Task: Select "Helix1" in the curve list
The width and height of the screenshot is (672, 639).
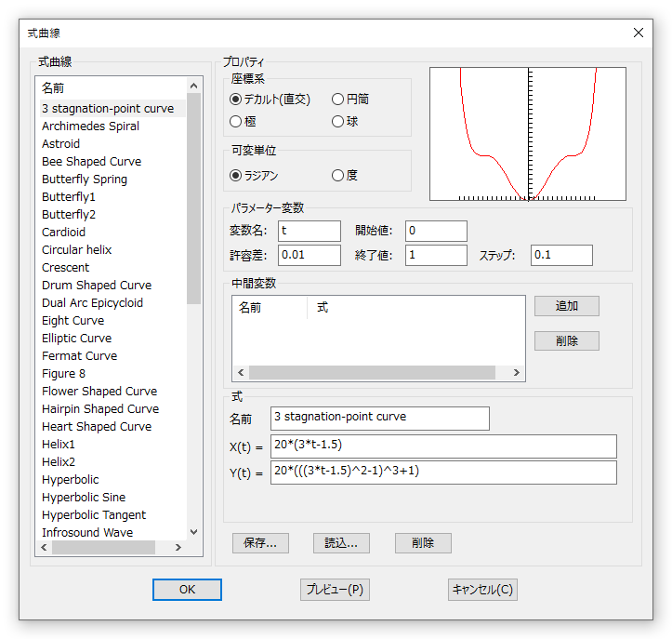Action: (x=59, y=444)
